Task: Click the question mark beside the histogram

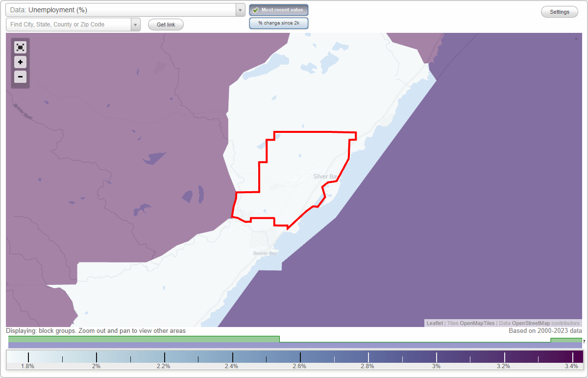Action: click(x=584, y=341)
